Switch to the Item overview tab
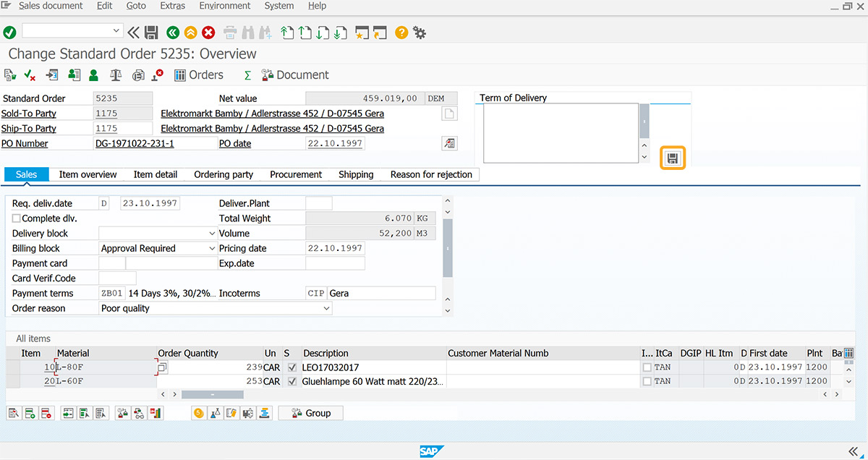The height and width of the screenshot is (460, 868). coord(88,174)
